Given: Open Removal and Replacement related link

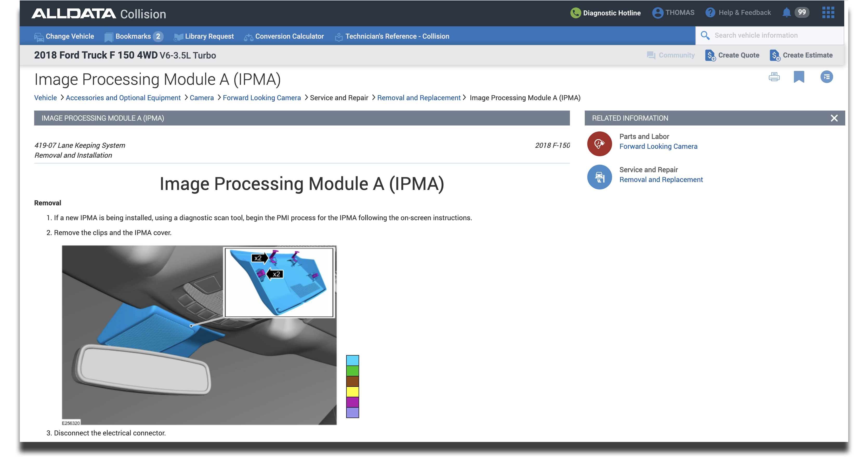Looking at the screenshot, I should pyautogui.click(x=661, y=180).
